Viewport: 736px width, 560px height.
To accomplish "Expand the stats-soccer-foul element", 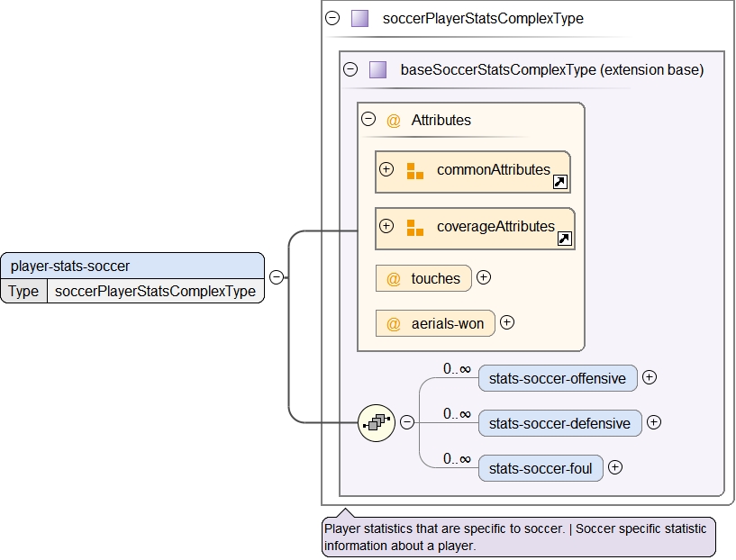I will [614, 467].
